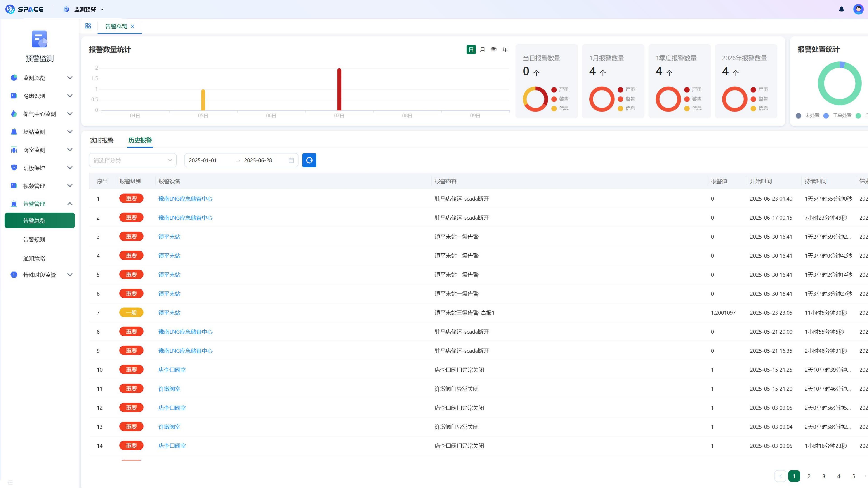Collapse the 告警管理 sidebar section
Viewport: 868px width, 488px height.
70,204
